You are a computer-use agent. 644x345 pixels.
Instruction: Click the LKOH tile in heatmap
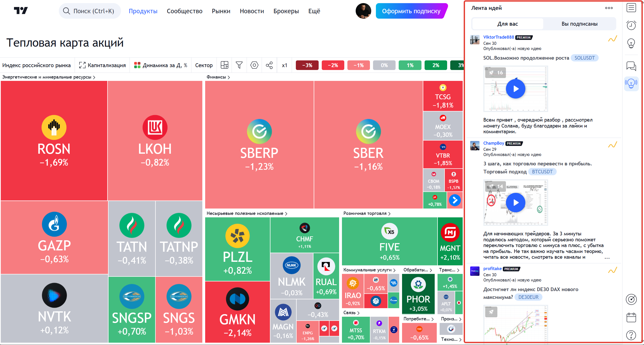click(x=155, y=141)
